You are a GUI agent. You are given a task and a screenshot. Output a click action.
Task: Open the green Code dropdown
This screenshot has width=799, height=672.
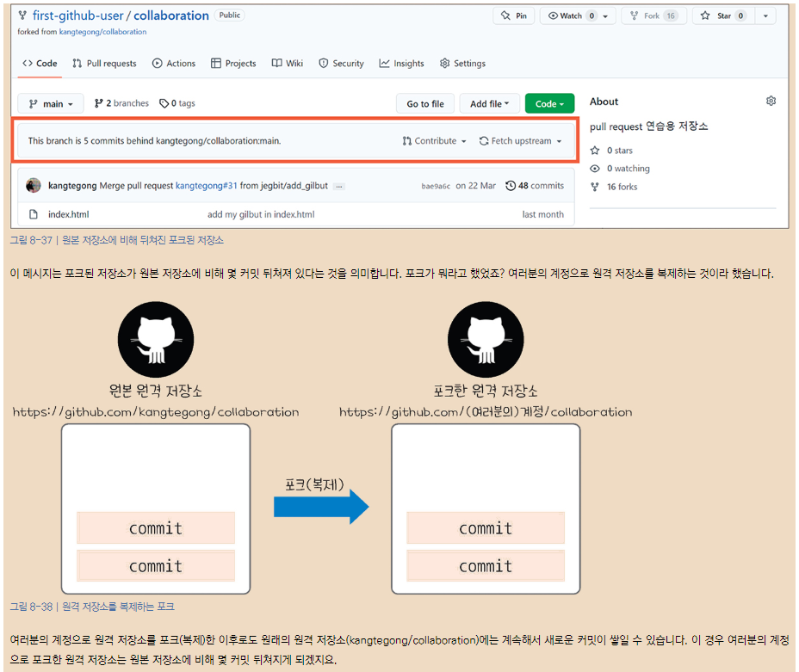[x=549, y=103]
